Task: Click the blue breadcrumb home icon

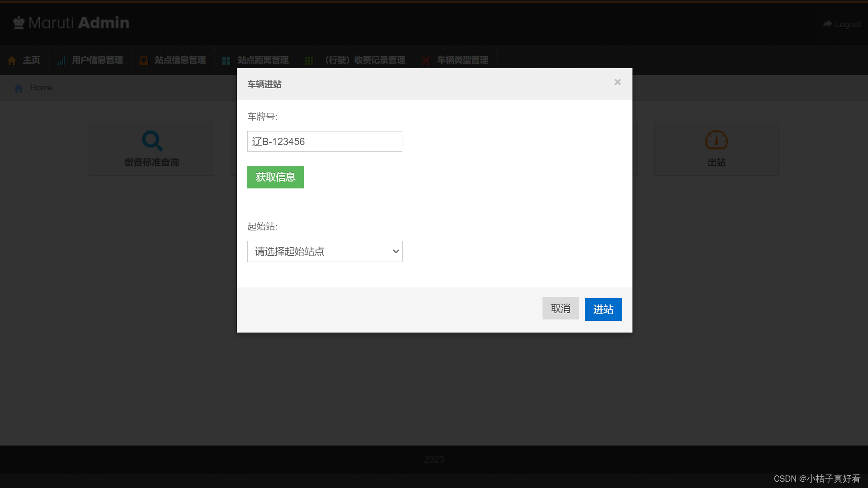Action: click(19, 88)
